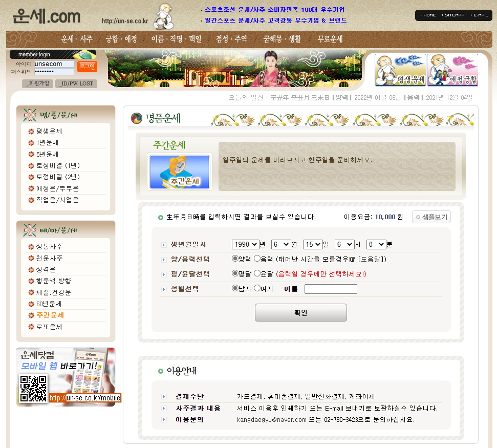This screenshot has width=497, height=448.
Task: Click the 운세.com logo
Action: tap(47, 17)
